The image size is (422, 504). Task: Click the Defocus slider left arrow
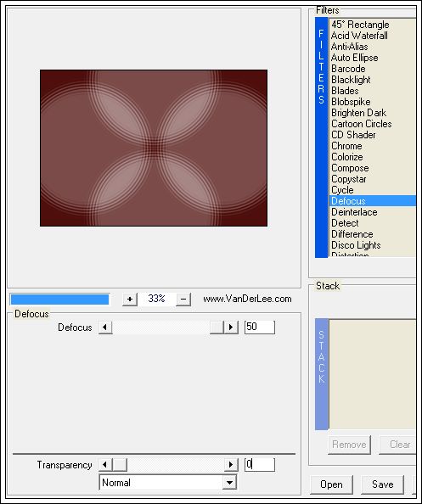[x=105, y=328]
